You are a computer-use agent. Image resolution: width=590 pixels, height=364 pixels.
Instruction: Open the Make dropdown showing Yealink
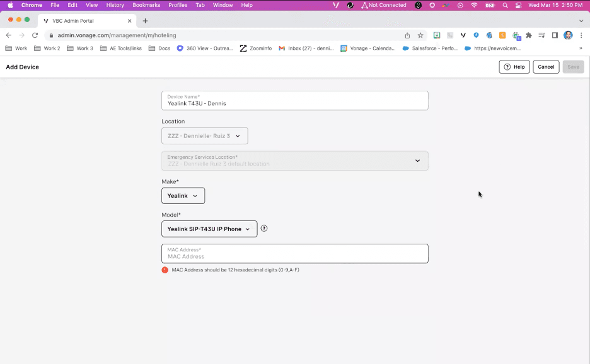[183, 196]
